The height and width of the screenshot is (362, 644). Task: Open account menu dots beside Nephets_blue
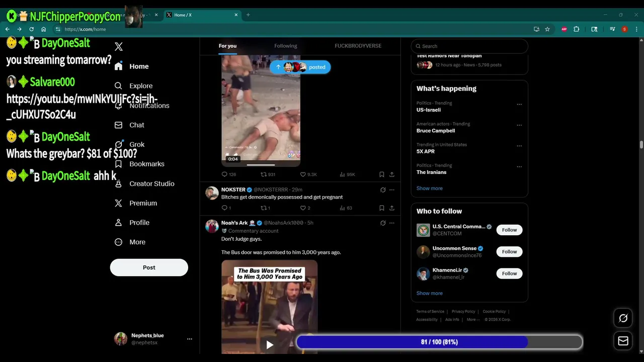coord(190,339)
